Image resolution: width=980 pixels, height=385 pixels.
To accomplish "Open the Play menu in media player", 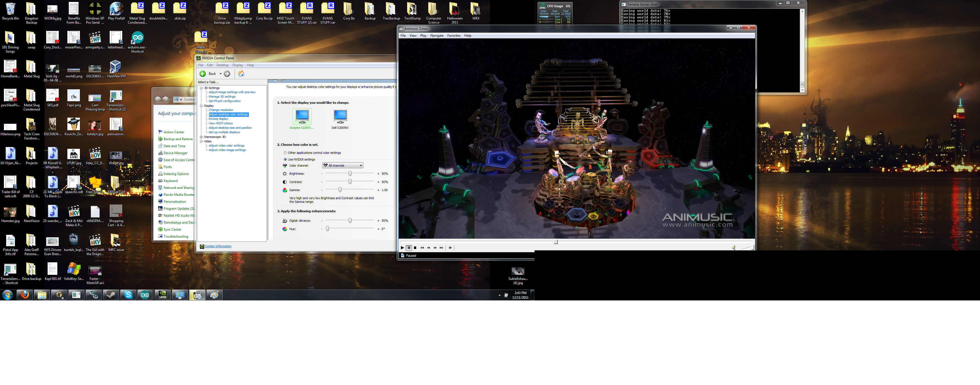I will 423,36.
